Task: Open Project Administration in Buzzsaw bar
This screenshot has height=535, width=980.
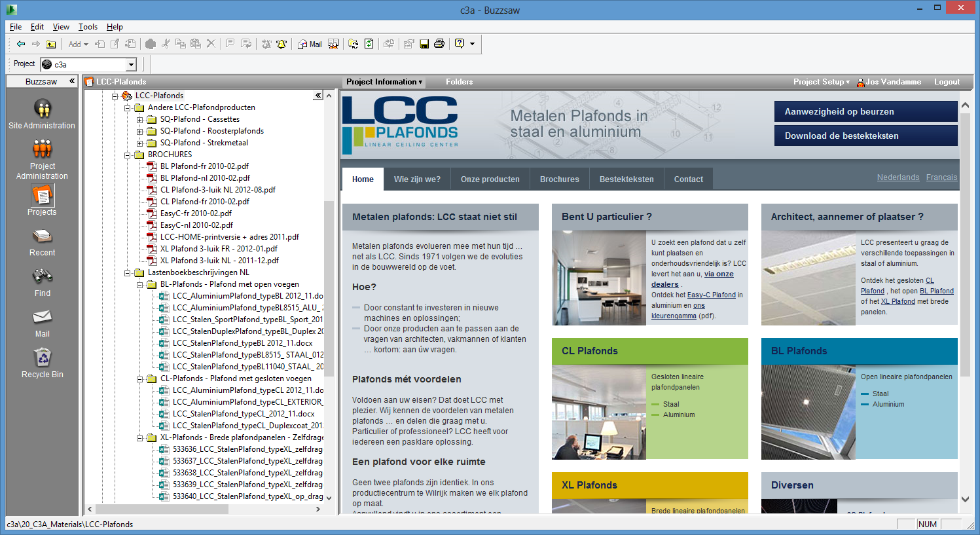Action: (x=42, y=159)
